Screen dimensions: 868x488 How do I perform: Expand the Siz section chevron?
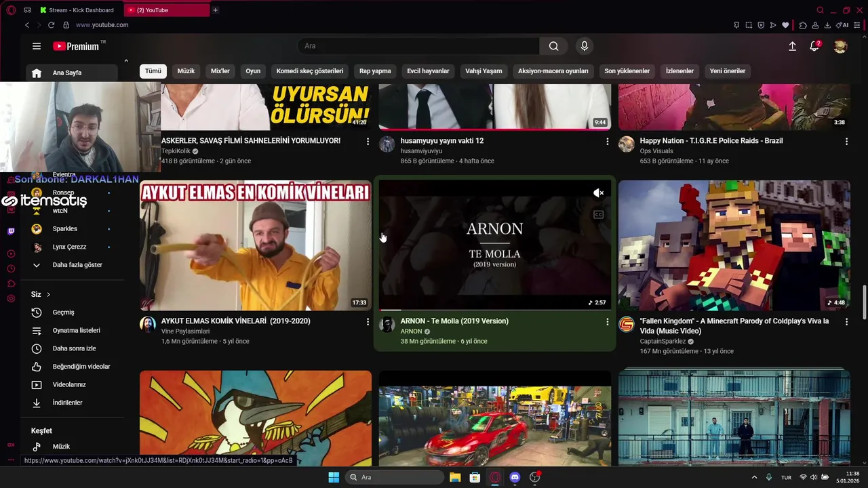coord(49,294)
